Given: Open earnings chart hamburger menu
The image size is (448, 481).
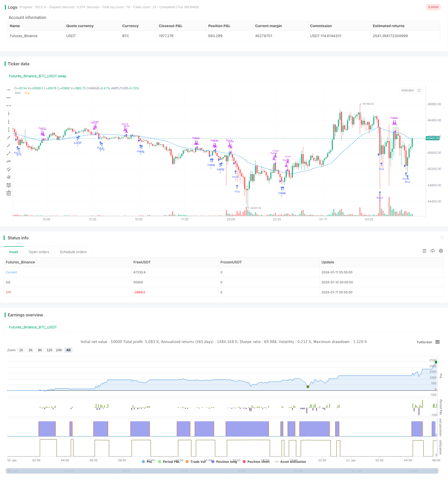Looking at the screenshot, I should [x=438, y=342].
